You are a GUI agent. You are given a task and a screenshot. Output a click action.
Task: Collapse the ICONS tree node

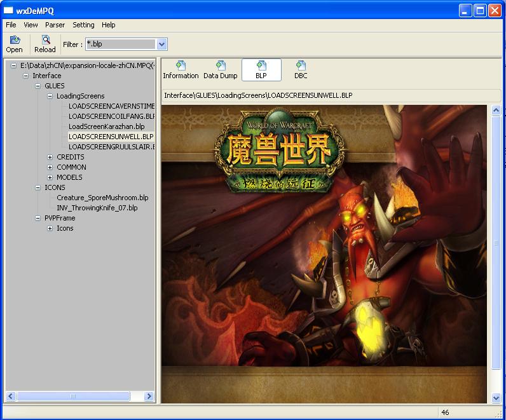tap(38, 187)
